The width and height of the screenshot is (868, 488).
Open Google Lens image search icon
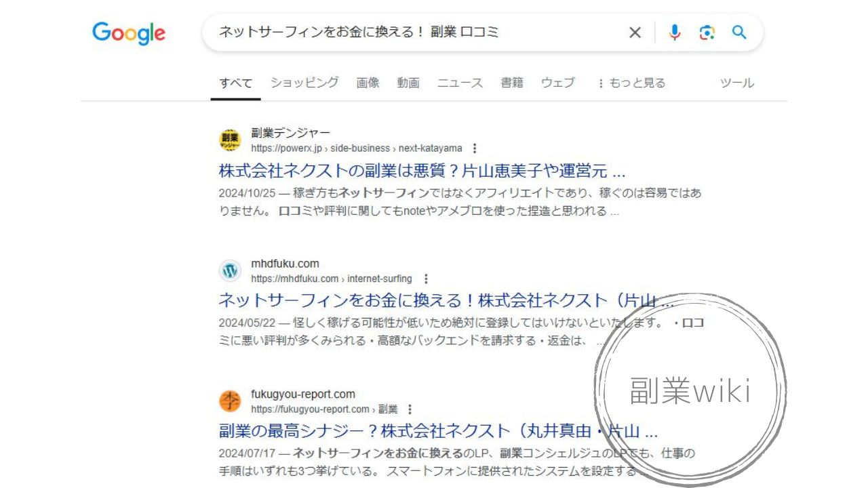click(707, 33)
